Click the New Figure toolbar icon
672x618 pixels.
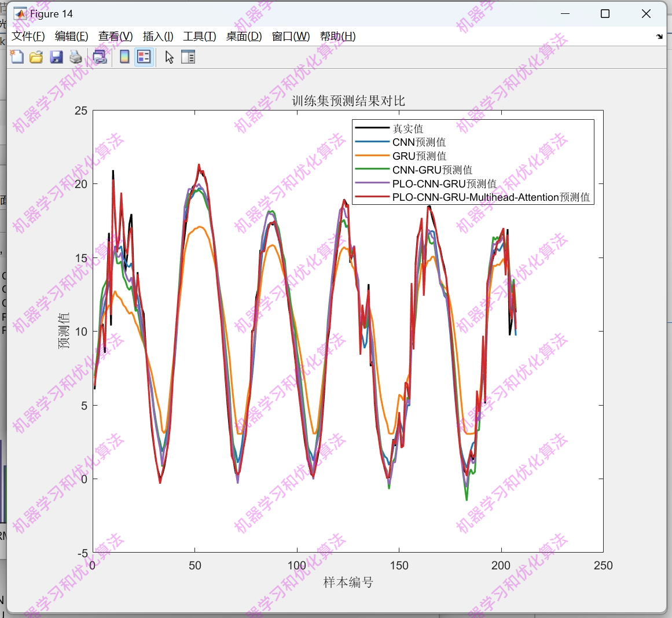17,57
